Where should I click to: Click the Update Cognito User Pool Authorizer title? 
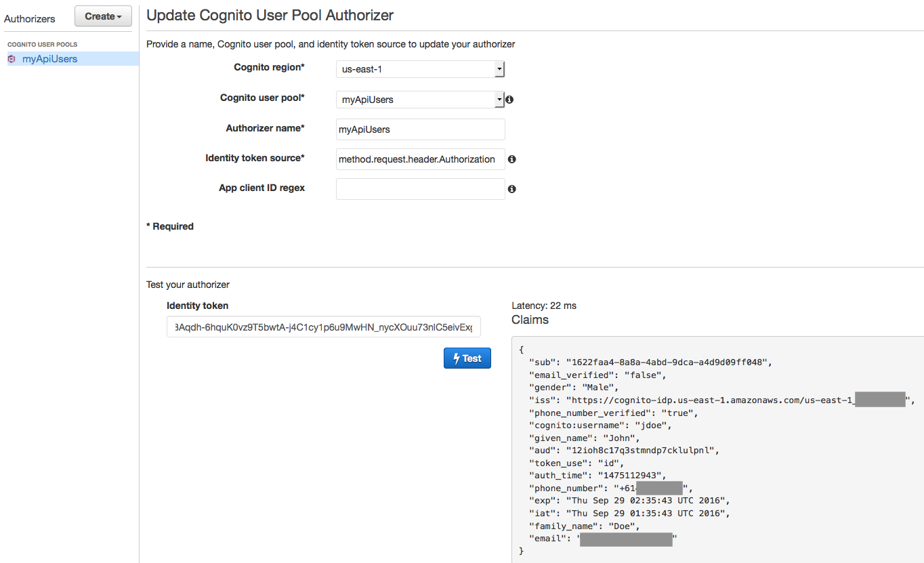(270, 15)
